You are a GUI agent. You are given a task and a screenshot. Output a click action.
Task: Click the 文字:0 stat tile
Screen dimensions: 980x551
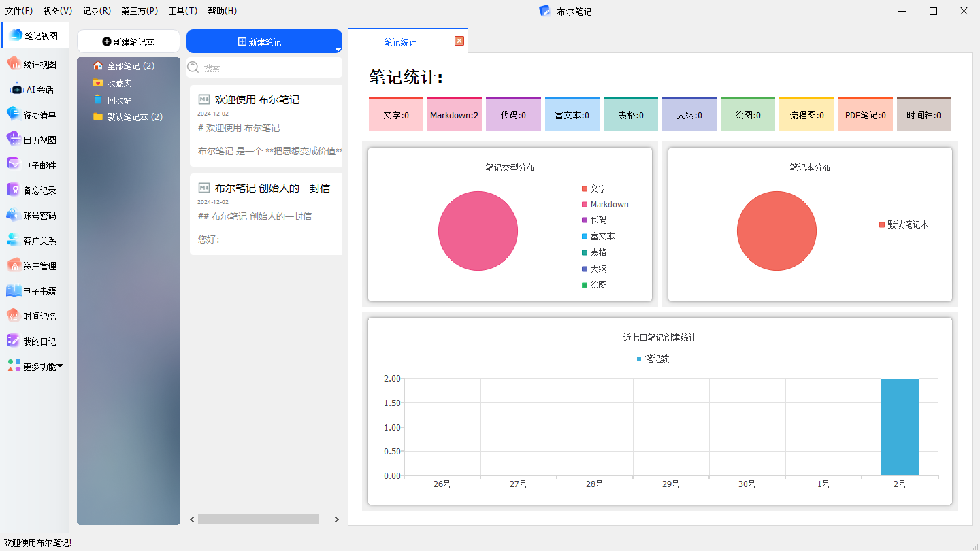pyautogui.click(x=396, y=114)
